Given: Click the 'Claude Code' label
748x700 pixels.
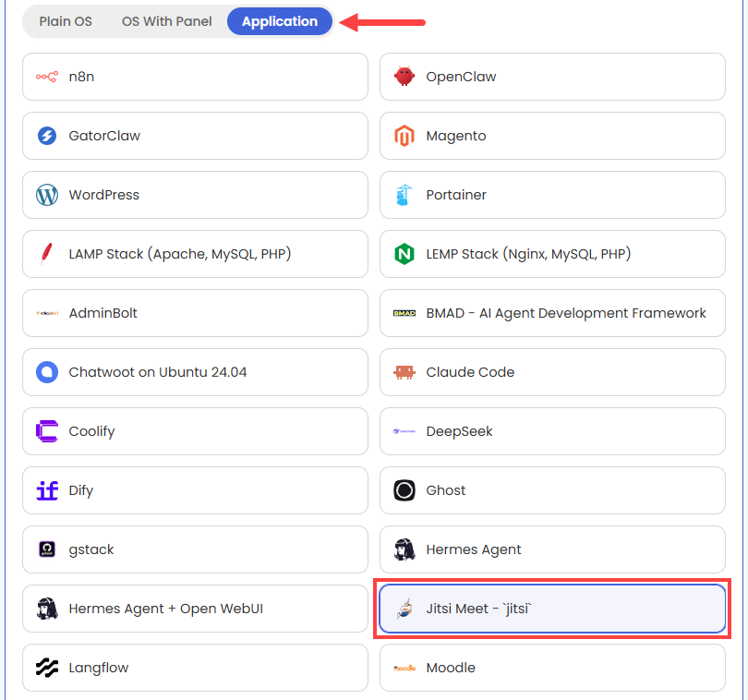Looking at the screenshot, I should click(x=470, y=372).
